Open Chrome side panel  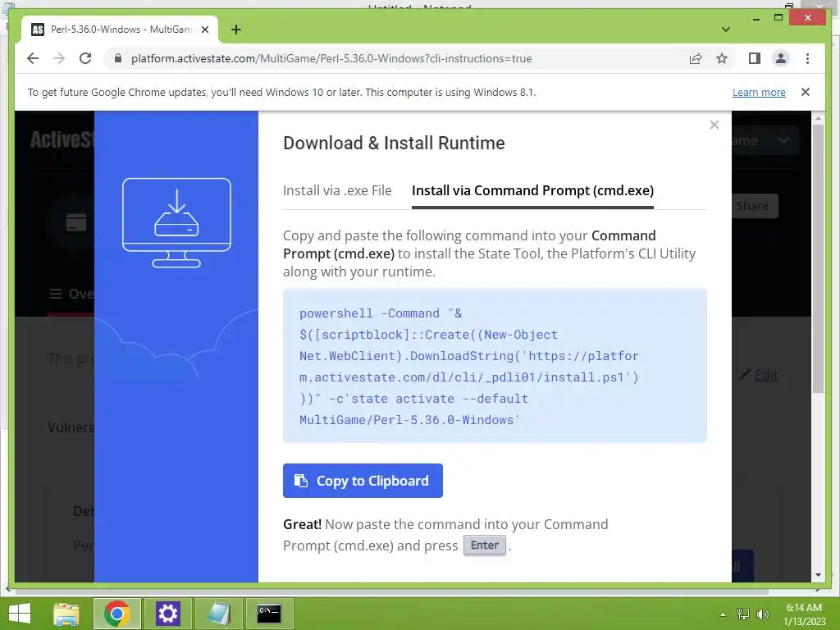click(x=755, y=58)
